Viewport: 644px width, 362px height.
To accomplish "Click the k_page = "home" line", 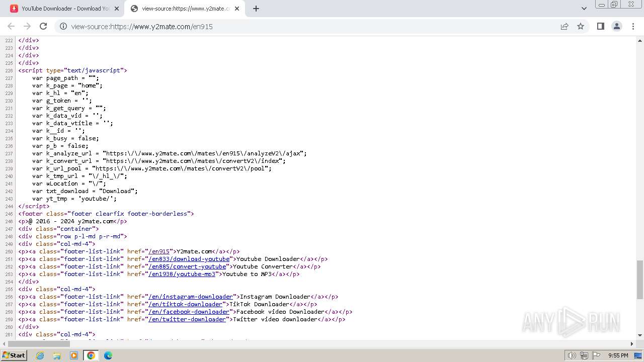I will [x=67, y=85].
